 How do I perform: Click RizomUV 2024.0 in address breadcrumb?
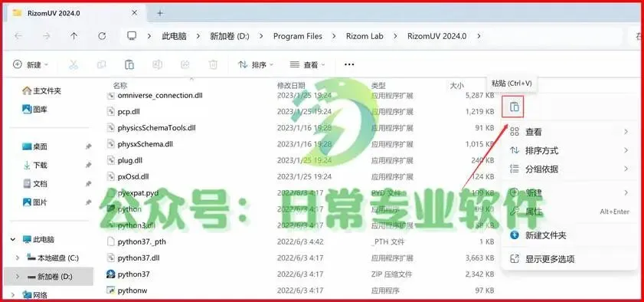click(x=437, y=36)
